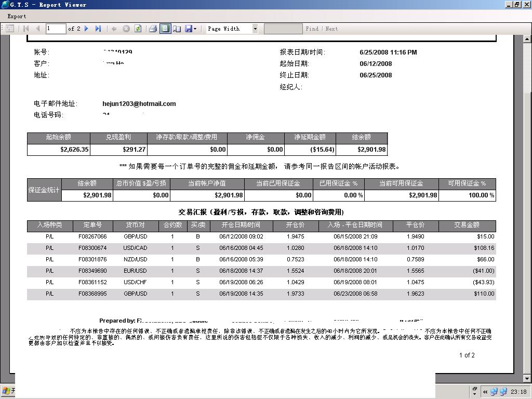Toggle the document map panel button
The width and height of the screenshot is (532, 399).
(x=9, y=29)
